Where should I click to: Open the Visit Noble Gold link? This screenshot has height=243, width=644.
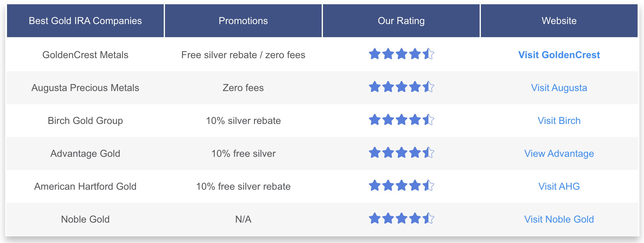(559, 219)
